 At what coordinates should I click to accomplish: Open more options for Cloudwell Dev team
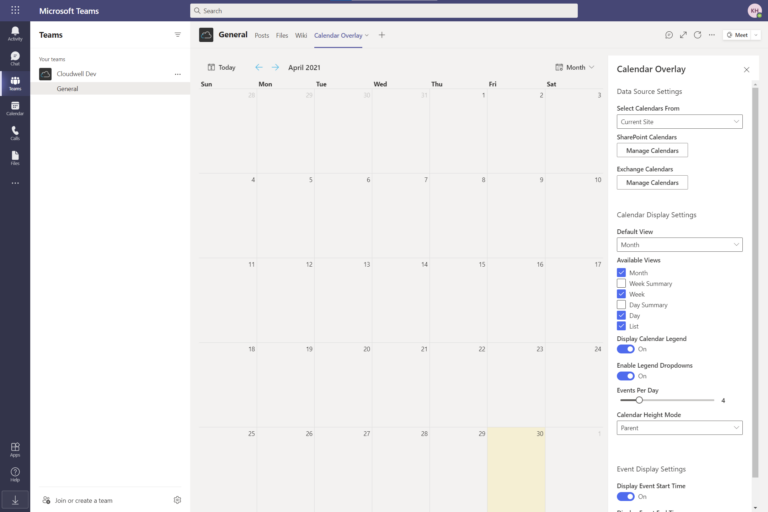tap(177, 74)
